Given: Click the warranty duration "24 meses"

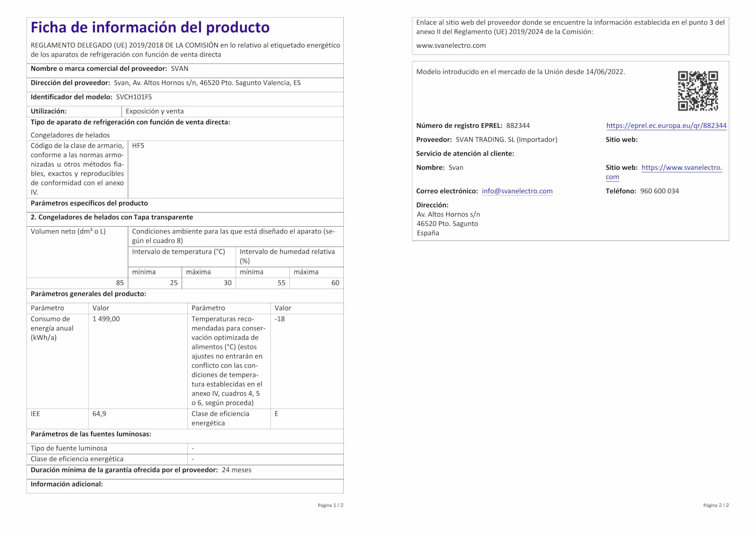Looking at the screenshot, I should (236, 470).
